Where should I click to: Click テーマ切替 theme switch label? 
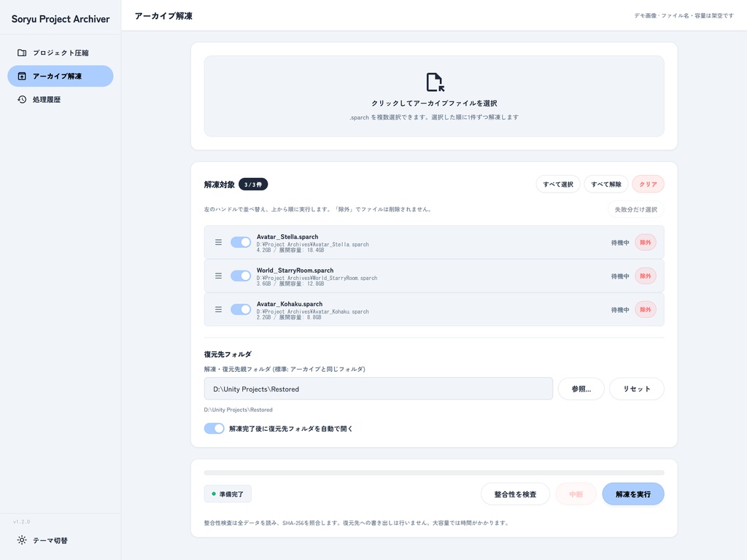pyautogui.click(x=50, y=540)
